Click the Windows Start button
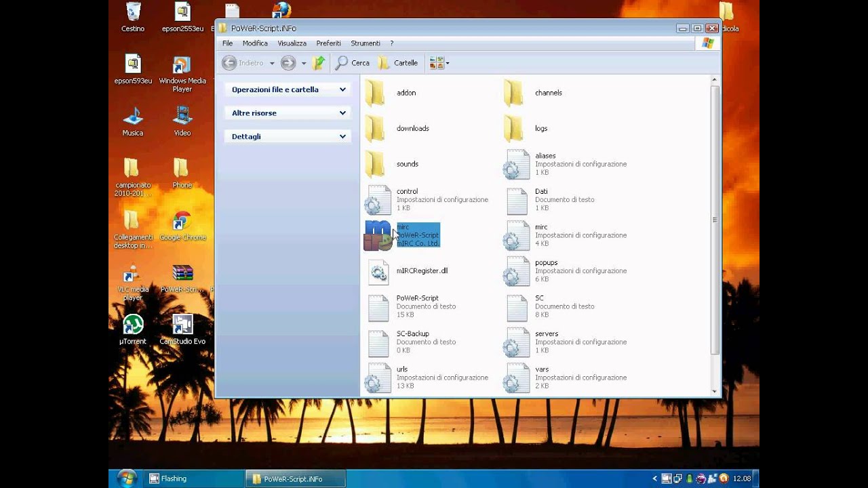Image resolution: width=868 pixels, height=488 pixels. 127,478
